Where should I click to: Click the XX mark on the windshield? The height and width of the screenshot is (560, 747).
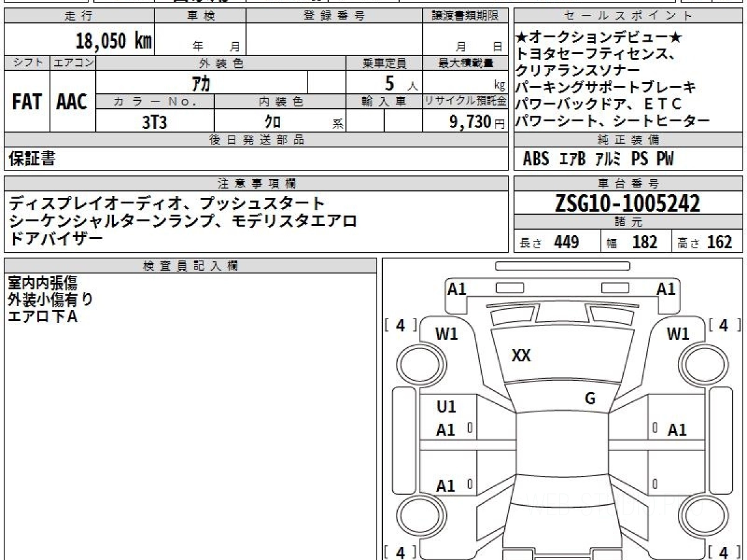tap(521, 355)
